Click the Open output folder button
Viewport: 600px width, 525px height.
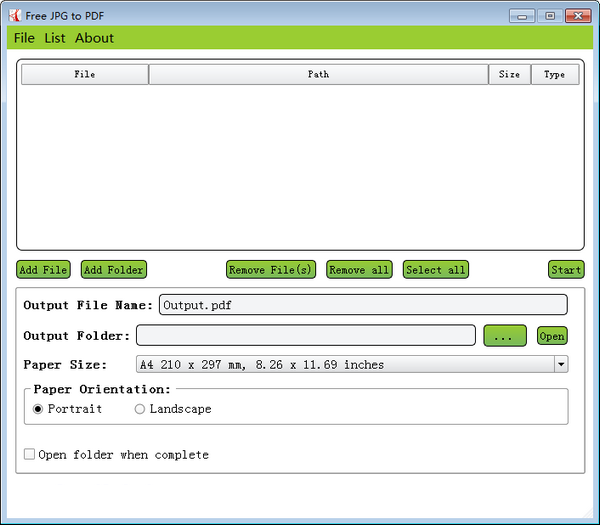pyautogui.click(x=552, y=336)
